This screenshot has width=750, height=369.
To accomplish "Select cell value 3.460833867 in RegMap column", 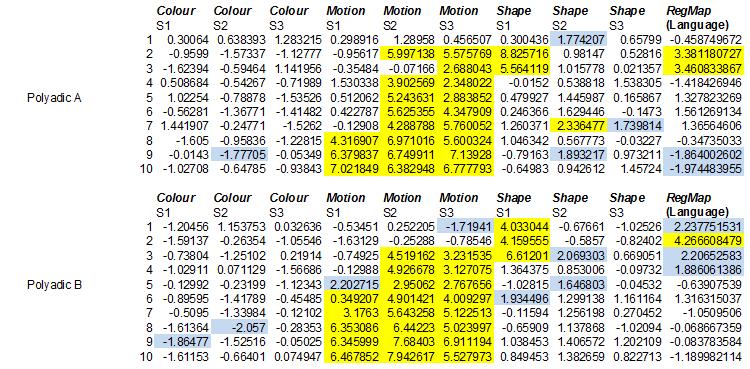I will tap(703, 66).
